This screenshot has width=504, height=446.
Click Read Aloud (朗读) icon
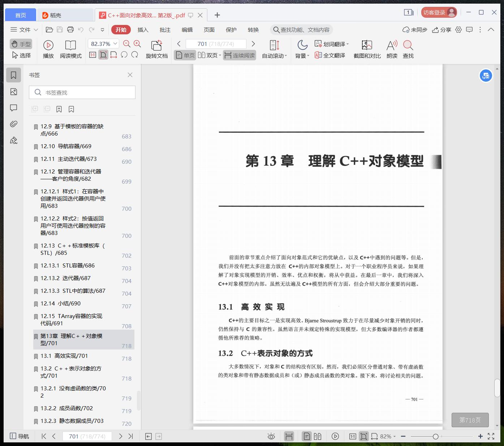click(392, 49)
